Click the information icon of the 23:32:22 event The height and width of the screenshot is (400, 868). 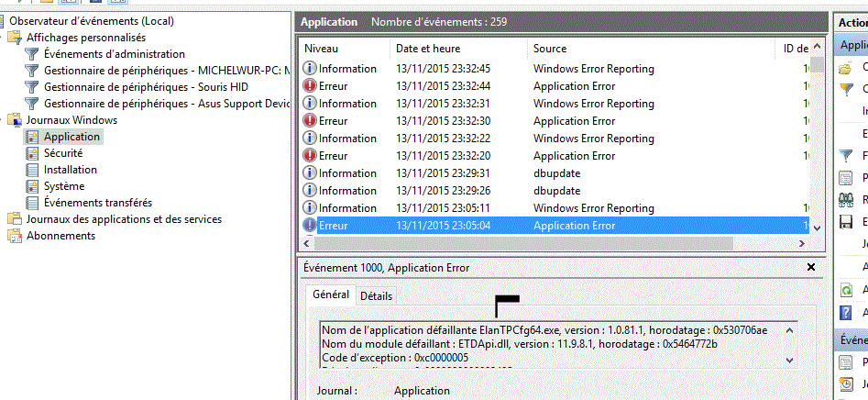(310, 138)
